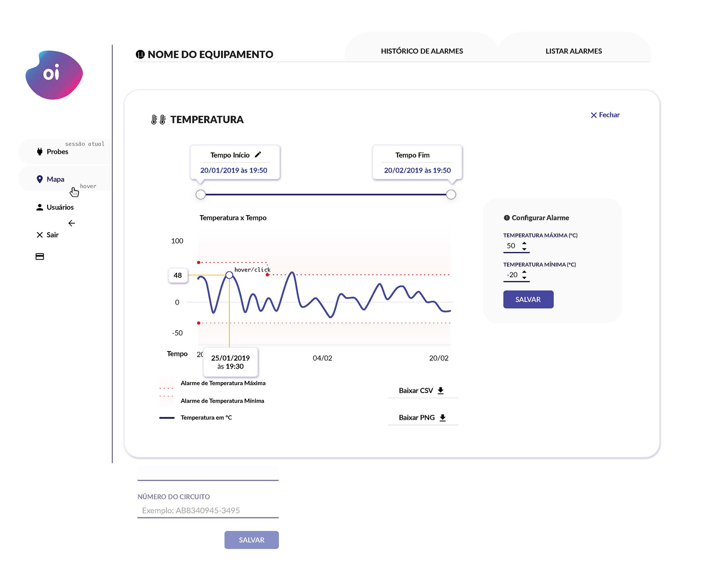
Task: Decrease Temperatura Mínima with down arrow
Action: pyautogui.click(x=524, y=278)
